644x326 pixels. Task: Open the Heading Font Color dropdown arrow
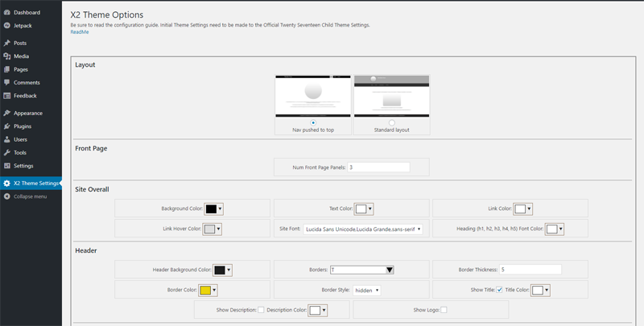[560, 229]
